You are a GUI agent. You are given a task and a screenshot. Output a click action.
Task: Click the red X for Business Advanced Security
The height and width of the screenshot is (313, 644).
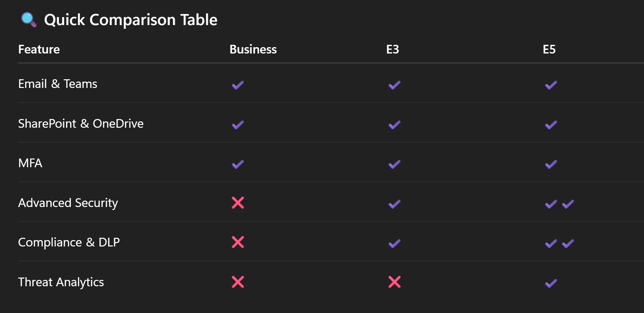tap(238, 203)
